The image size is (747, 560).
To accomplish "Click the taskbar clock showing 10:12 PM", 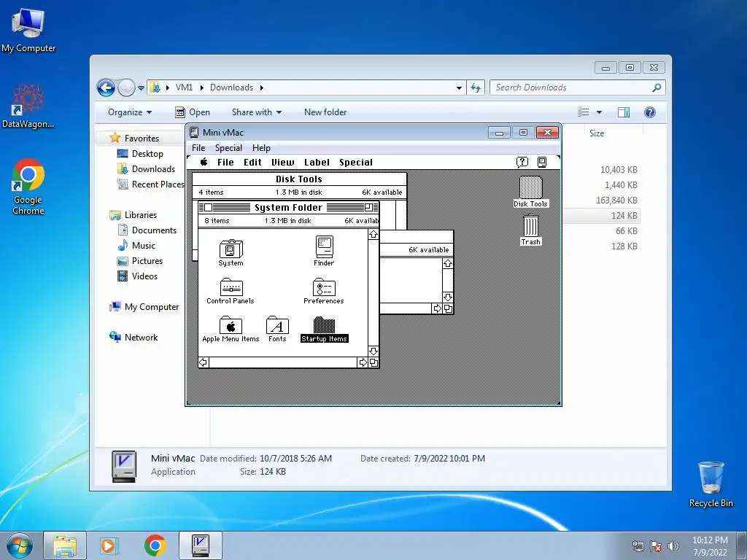I will point(709,546).
